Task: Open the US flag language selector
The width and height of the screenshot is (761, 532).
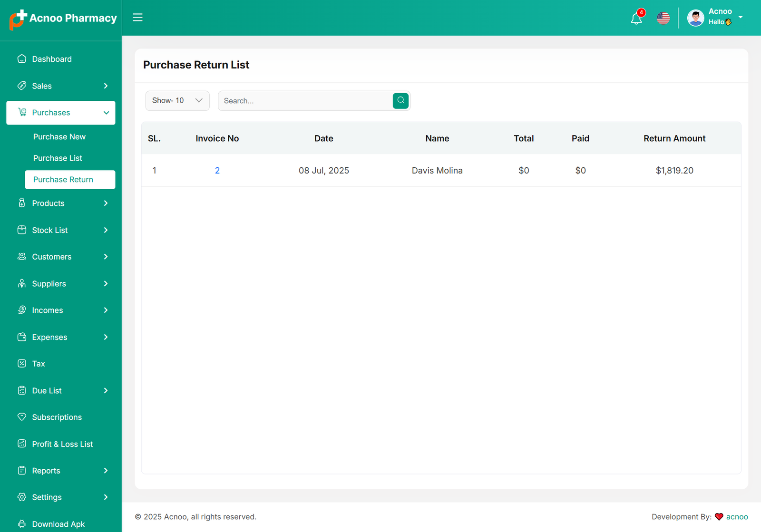Action: pyautogui.click(x=663, y=18)
